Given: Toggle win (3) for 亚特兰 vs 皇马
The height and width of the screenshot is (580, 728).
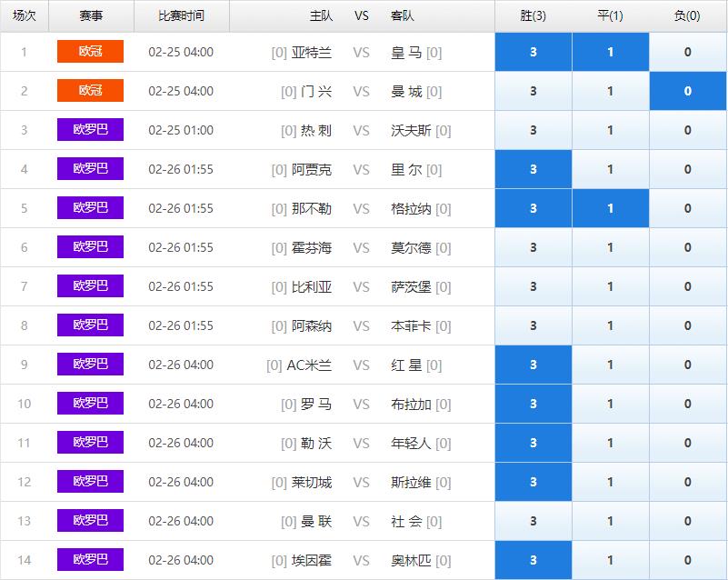Looking at the screenshot, I should pyautogui.click(x=534, y=52).
